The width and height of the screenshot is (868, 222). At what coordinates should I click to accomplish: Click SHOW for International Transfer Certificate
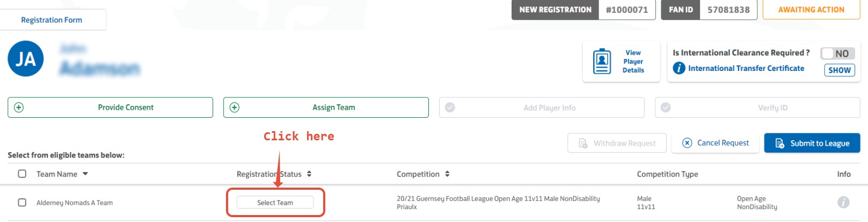pos(840,70)
